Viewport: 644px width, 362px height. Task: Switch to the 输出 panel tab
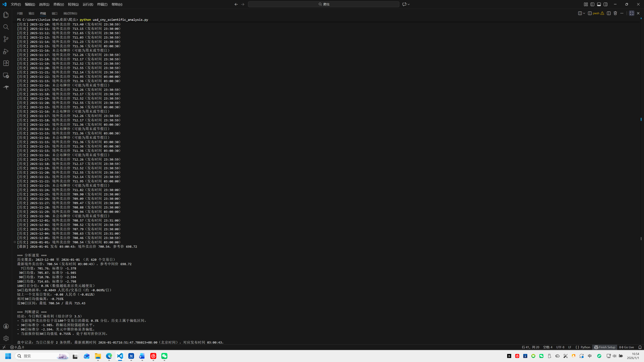point(32,13)
